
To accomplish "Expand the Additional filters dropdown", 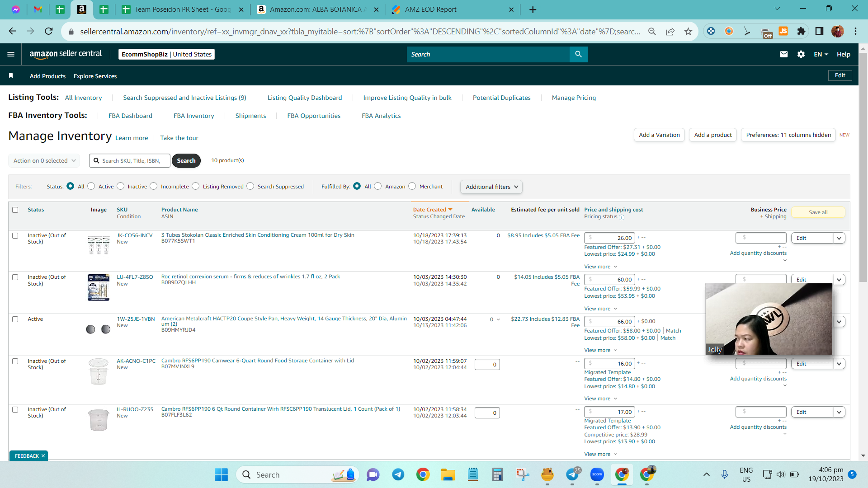I will [x=491, y=187].
